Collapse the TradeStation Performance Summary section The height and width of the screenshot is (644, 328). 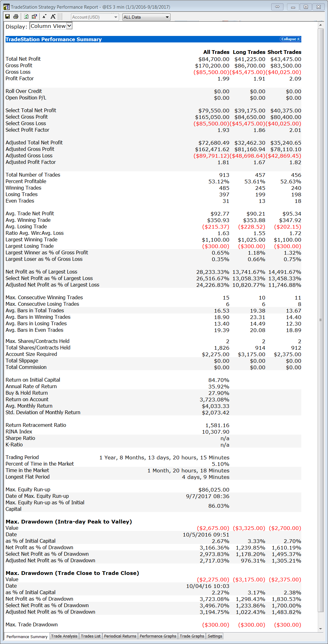click(290, 39)
